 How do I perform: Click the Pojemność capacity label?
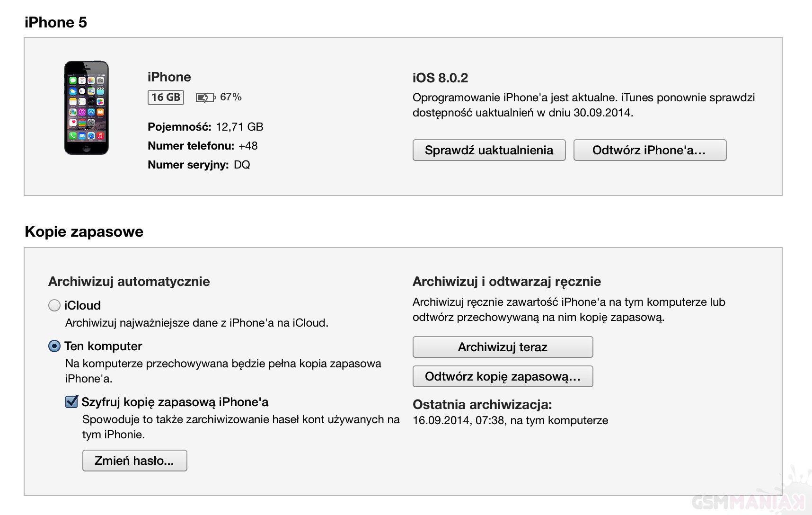(x=179, y=127)
